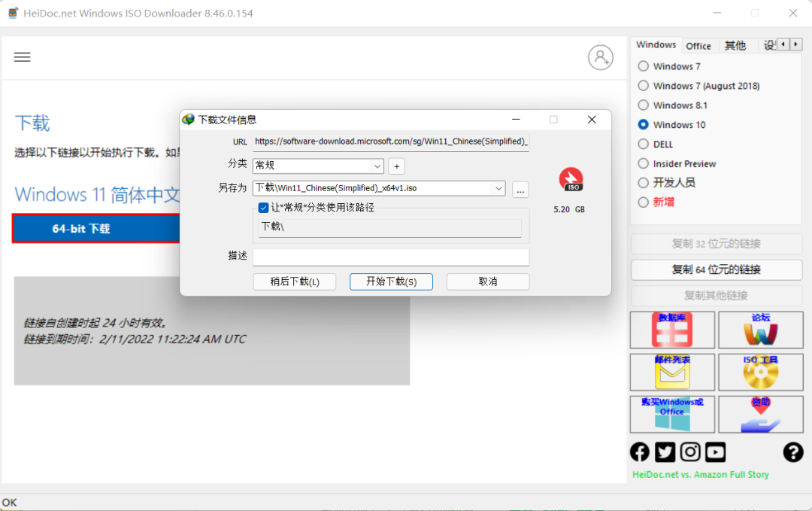812x511 pixels.
Task: Toggle 让"常规"分类使用该路径 checkbox
Action: tap(263, 208)
